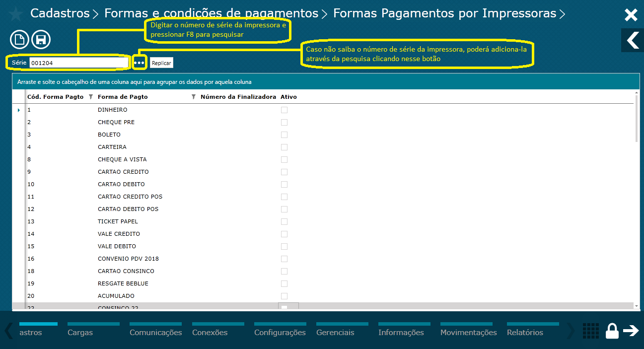Toggle Ativo checkbox for ACUMULADO

coord(284,296)
